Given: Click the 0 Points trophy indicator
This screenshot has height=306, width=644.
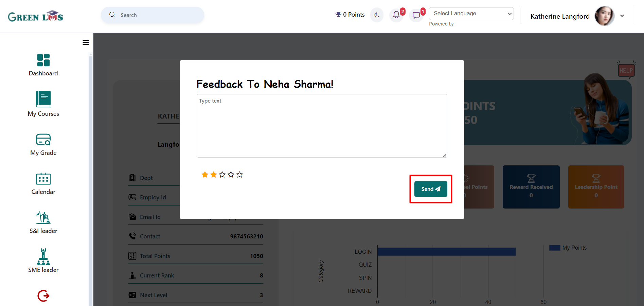Looking at the screenshot, I should coord(350,15).
